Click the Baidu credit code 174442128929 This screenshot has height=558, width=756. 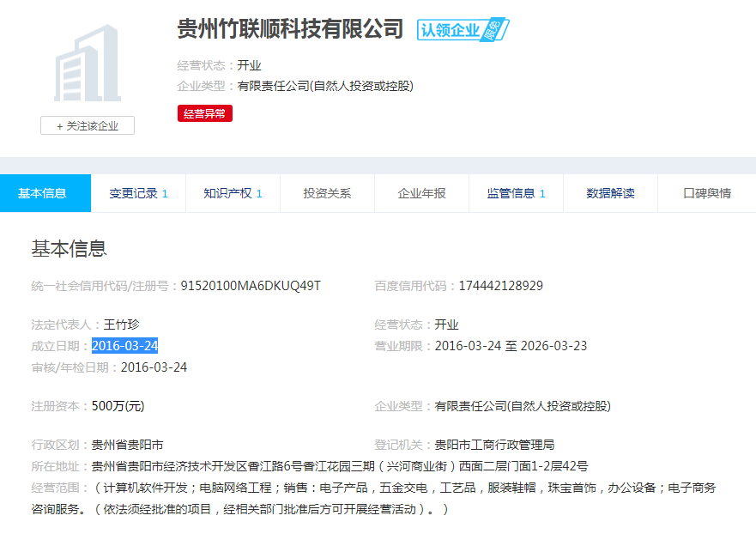[500, 286]
